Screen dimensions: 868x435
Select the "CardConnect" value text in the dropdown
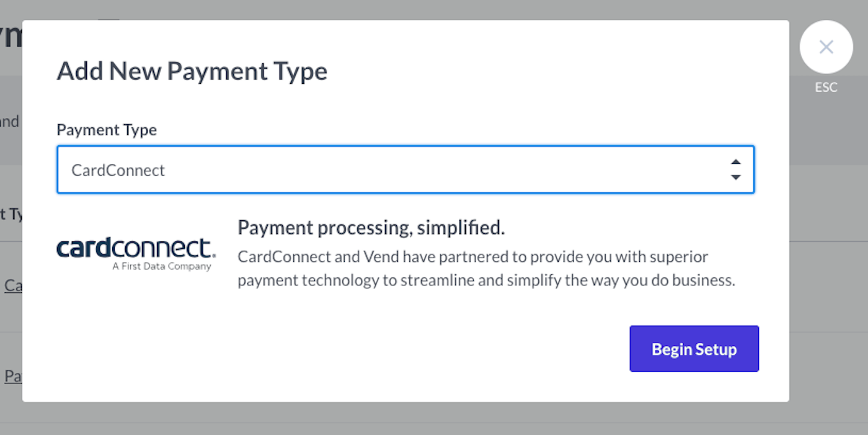118,170
